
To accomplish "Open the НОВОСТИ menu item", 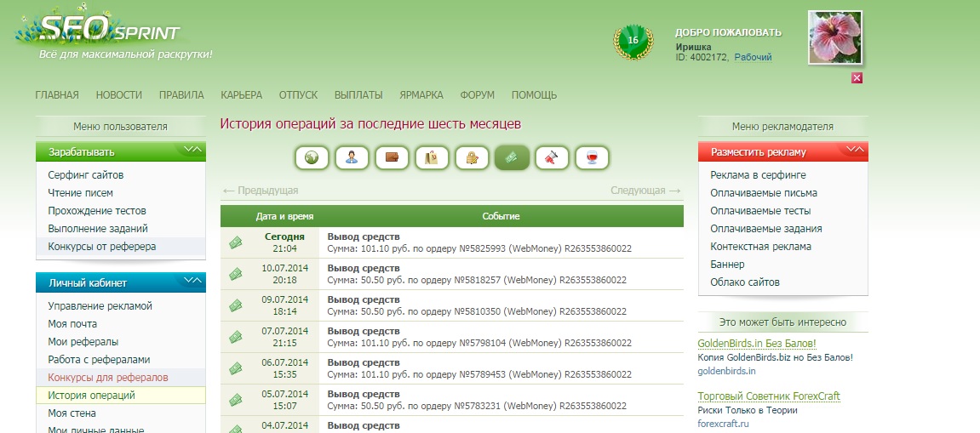I will [118, 95].
